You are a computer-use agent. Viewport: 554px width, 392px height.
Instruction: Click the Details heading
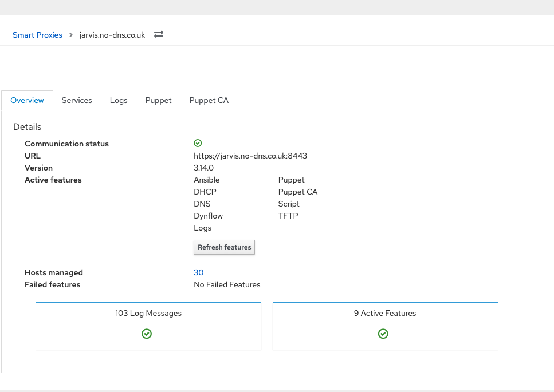27,126
